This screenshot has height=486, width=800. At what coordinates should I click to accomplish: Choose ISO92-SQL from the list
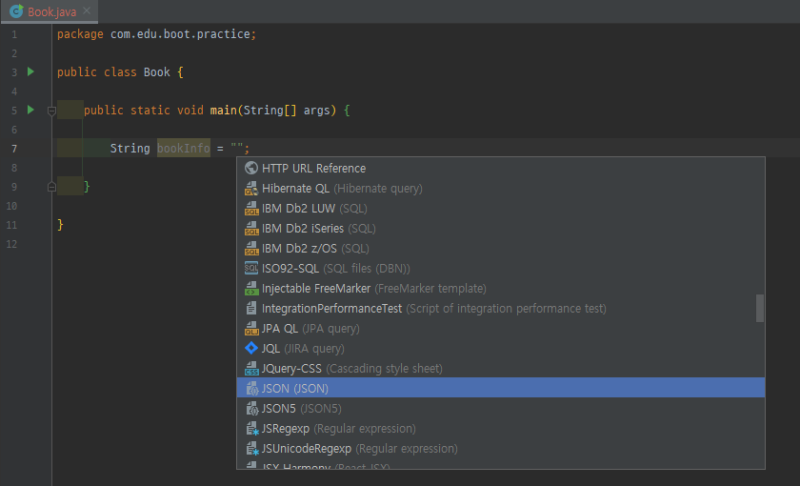point(501,268)
